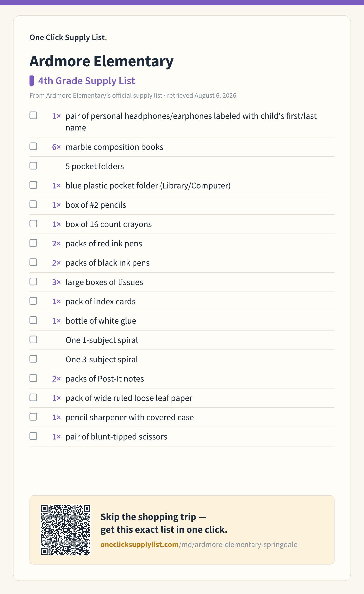
Task: Tick the blunt-tipped scissors checkbox
Action: tap(33, 436)
